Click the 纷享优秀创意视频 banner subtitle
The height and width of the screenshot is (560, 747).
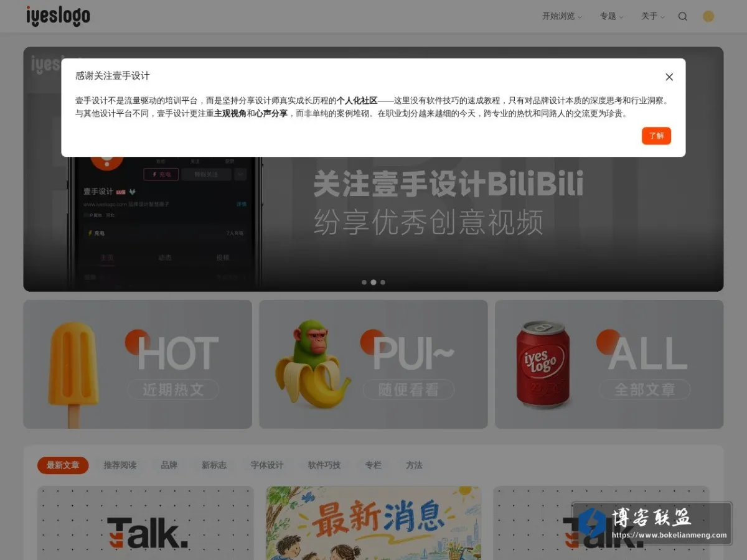(x=428, y=223)
